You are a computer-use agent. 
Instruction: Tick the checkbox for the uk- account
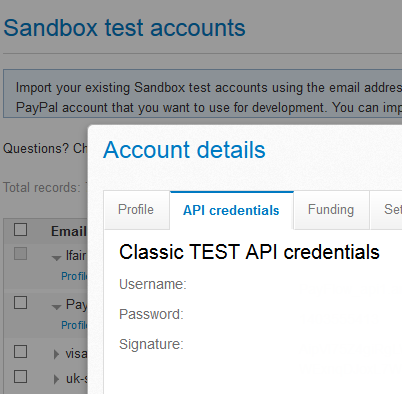pos(20,377)
